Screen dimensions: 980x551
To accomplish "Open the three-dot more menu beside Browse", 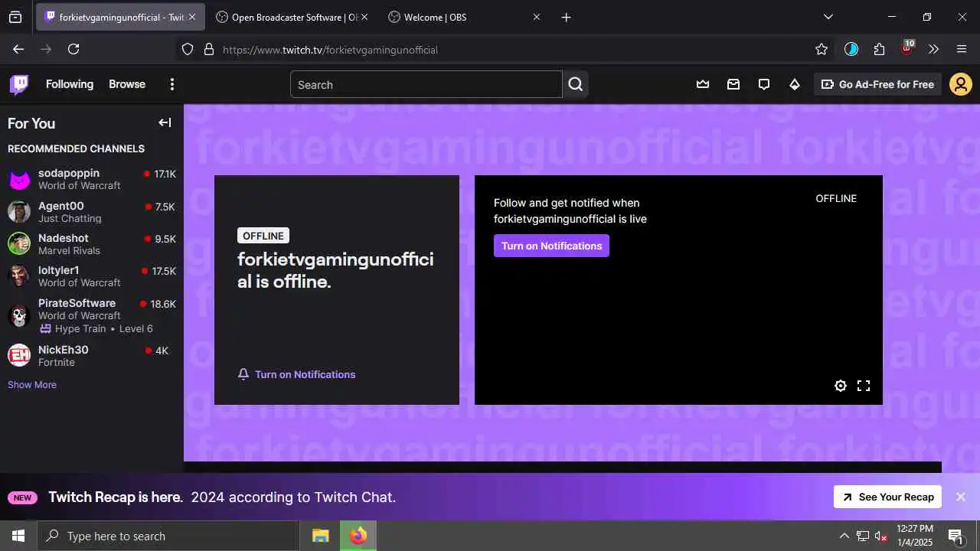I will click(172, 84).
